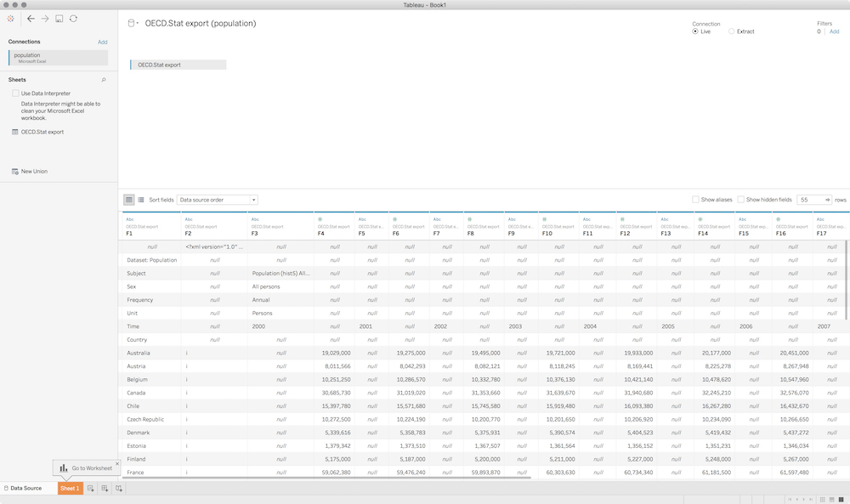Jump to last sheet navigation arrow
This screenshot has height=504, width=850.
(811, 500)
